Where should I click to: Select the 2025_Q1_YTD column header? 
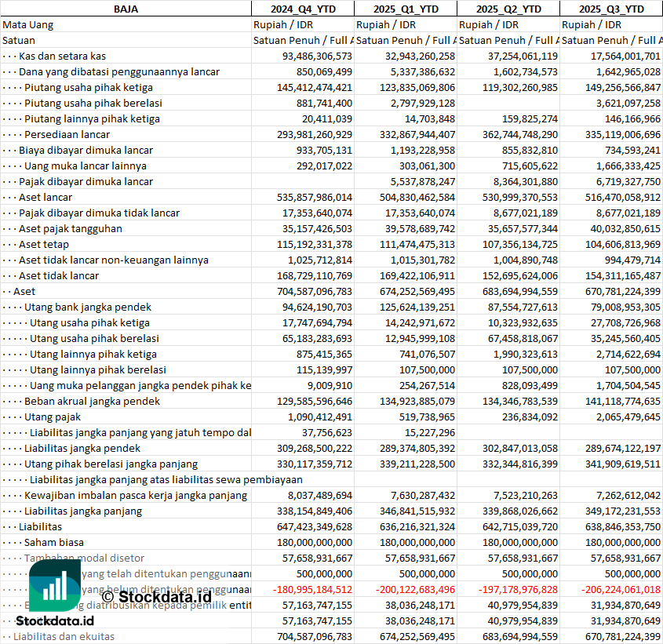[x=405, y=9]
